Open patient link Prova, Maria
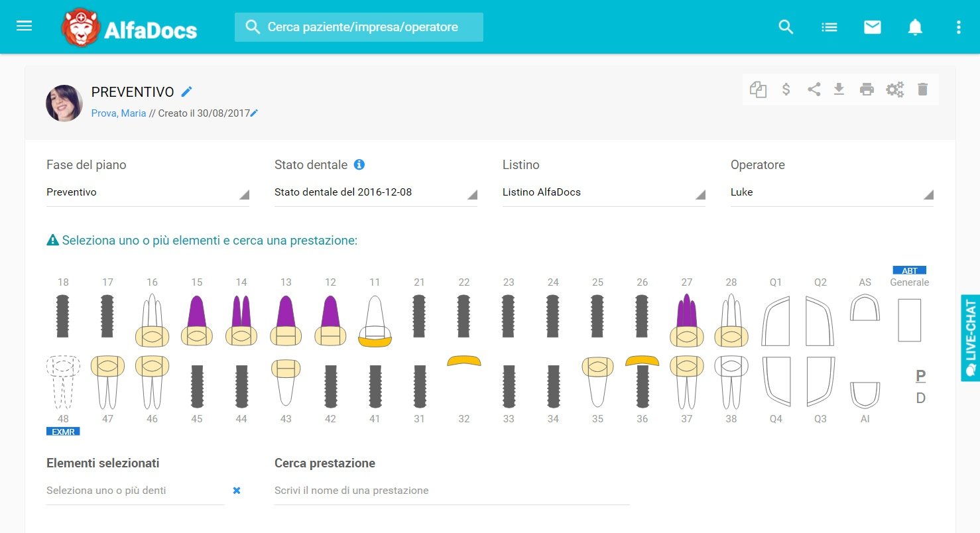980x533 pixels. tap(118, 113)
